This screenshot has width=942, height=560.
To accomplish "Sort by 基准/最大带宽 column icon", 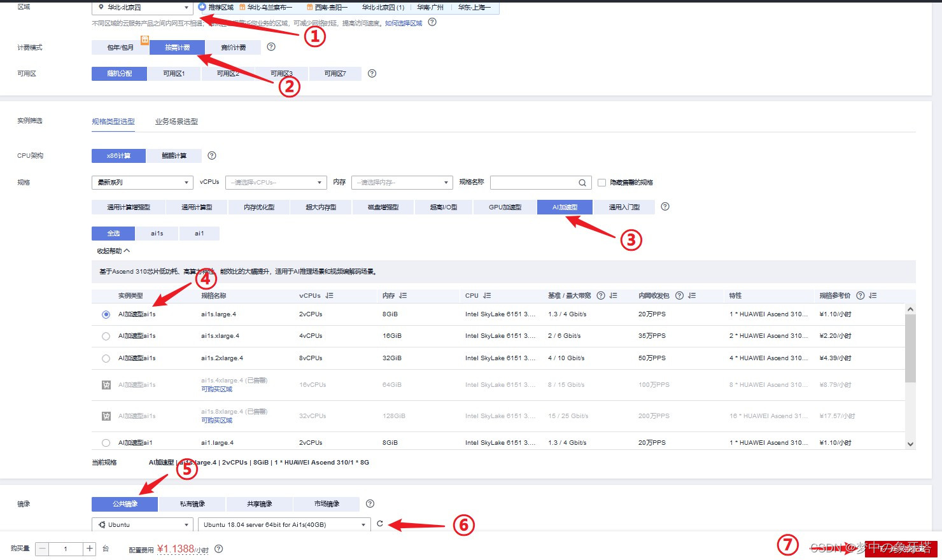I will tap(613, 295).
